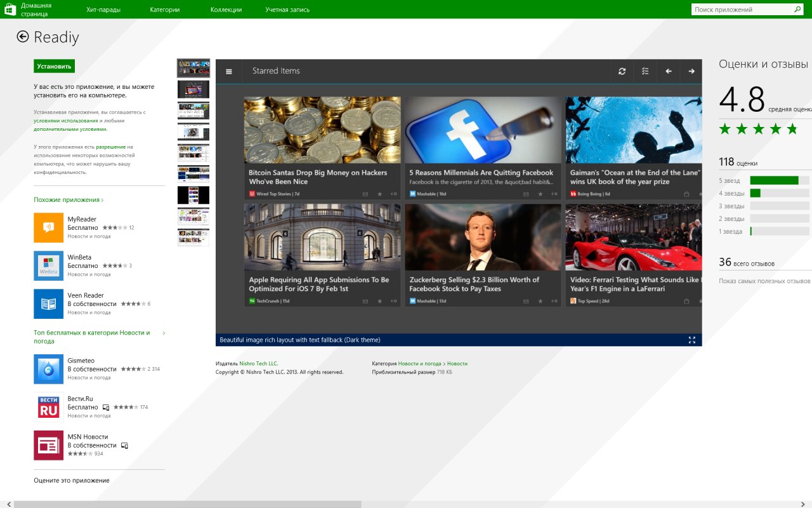Click the Оцените это приложение text
812x508 pixels.
tap(72, 481)
